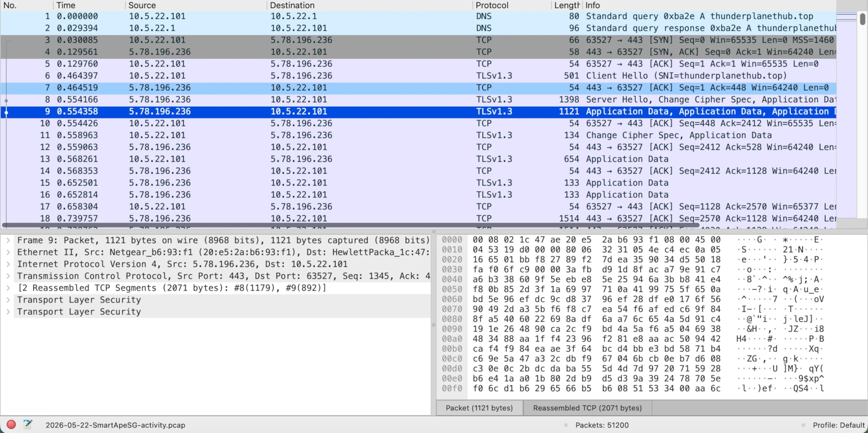868x433 pixels.
Task: Expand the Ethernet II tree node
Action: 8,252
